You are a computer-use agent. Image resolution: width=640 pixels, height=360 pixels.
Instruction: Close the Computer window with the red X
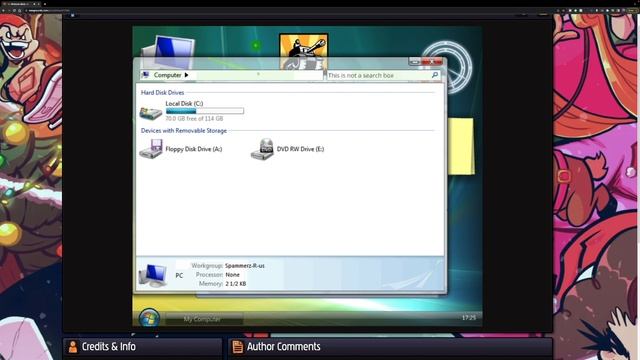[432, 62]
